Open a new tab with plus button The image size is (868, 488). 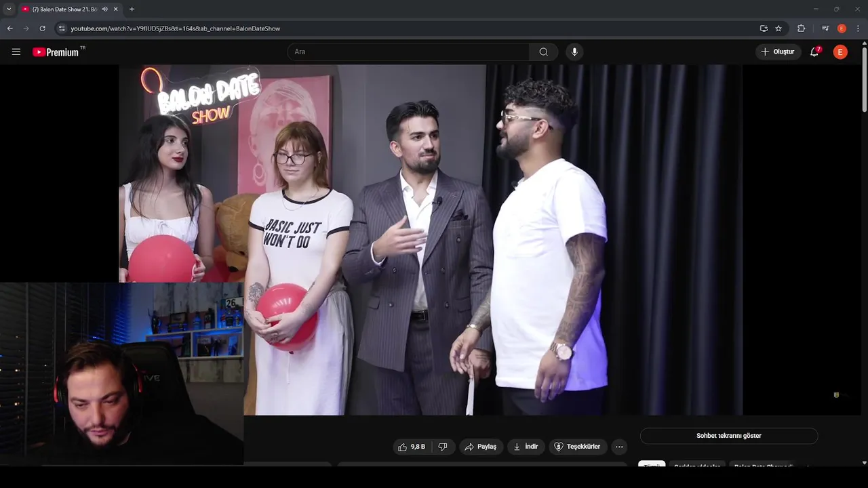click(132, 9)
